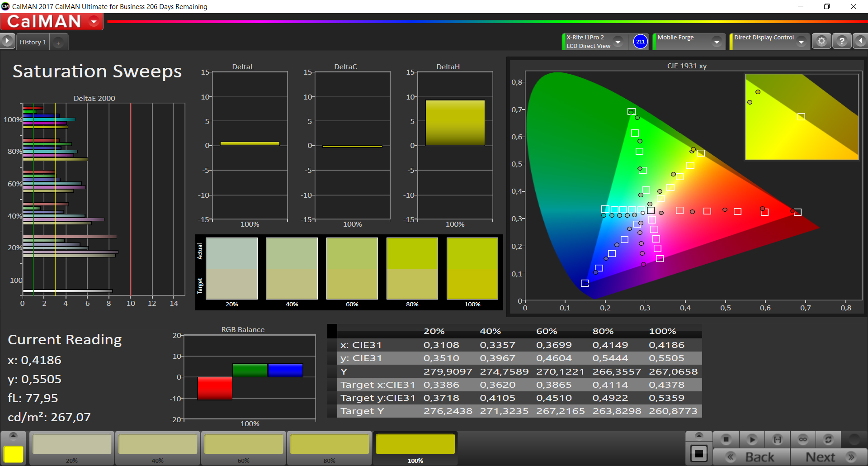The image size is (868, 466).
Task: Toggle the black square pattern window button
Action: click(x=699, y=453)
